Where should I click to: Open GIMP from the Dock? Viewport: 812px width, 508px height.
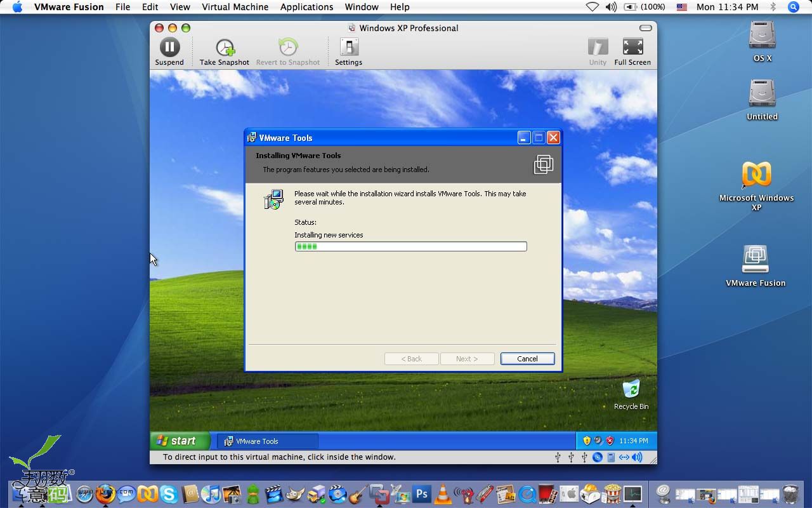[294, 493]
